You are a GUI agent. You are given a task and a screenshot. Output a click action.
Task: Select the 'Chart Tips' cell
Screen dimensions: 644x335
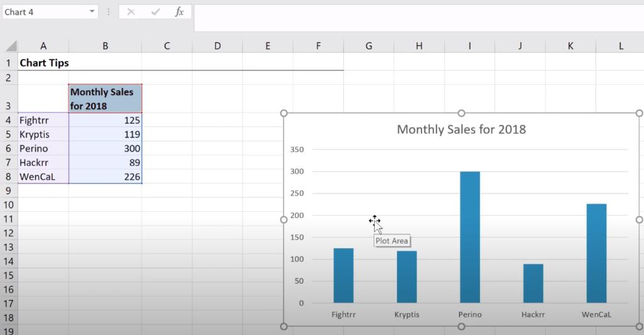click(44, 63)
